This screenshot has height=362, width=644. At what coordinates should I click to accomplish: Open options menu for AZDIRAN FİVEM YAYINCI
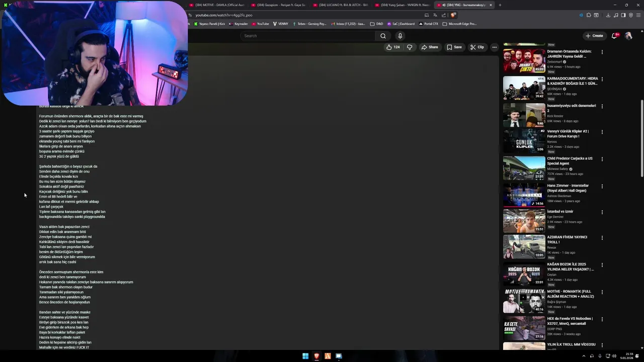tap(602, 238)
